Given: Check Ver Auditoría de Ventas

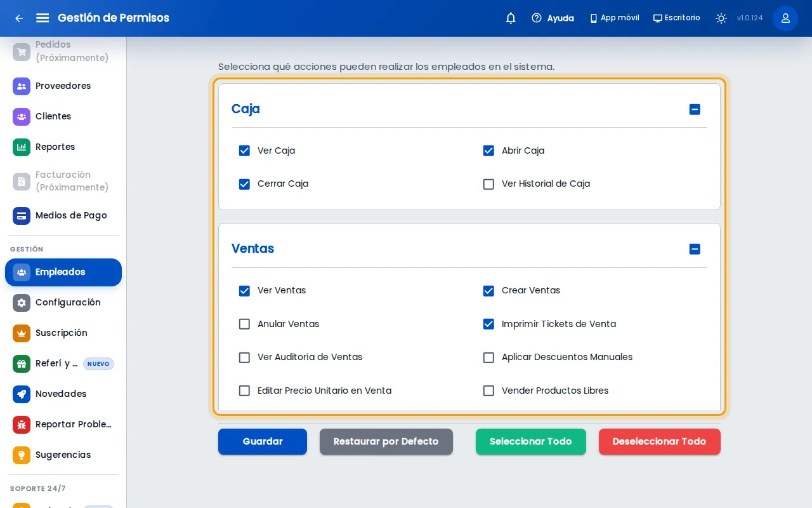Looking at the screenshot, I should 244,358.
